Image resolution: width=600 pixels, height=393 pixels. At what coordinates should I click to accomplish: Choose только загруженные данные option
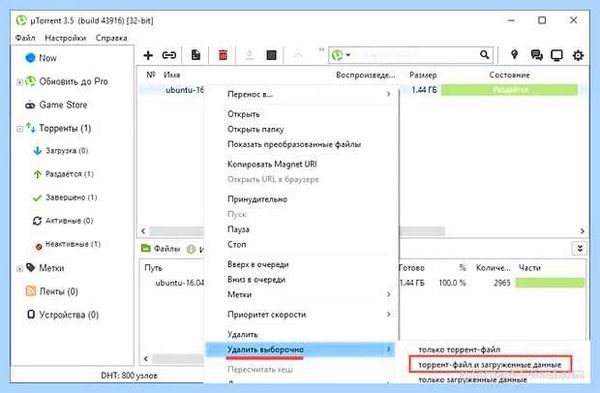click(473, 380)
